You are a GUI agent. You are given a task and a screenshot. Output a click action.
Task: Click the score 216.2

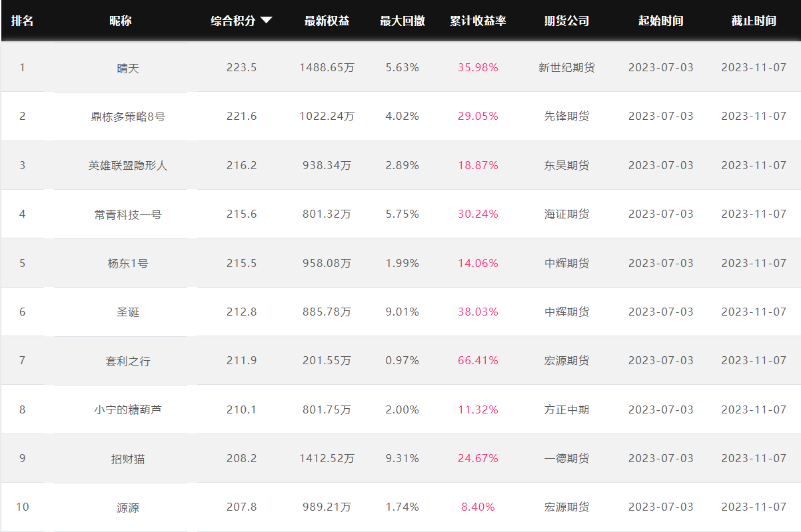pos(241,165)
